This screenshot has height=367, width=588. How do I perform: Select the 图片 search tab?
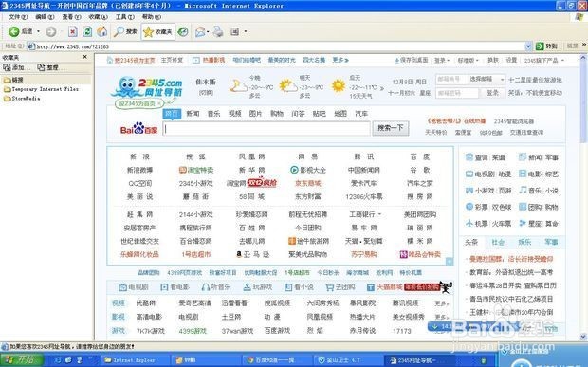255,114
